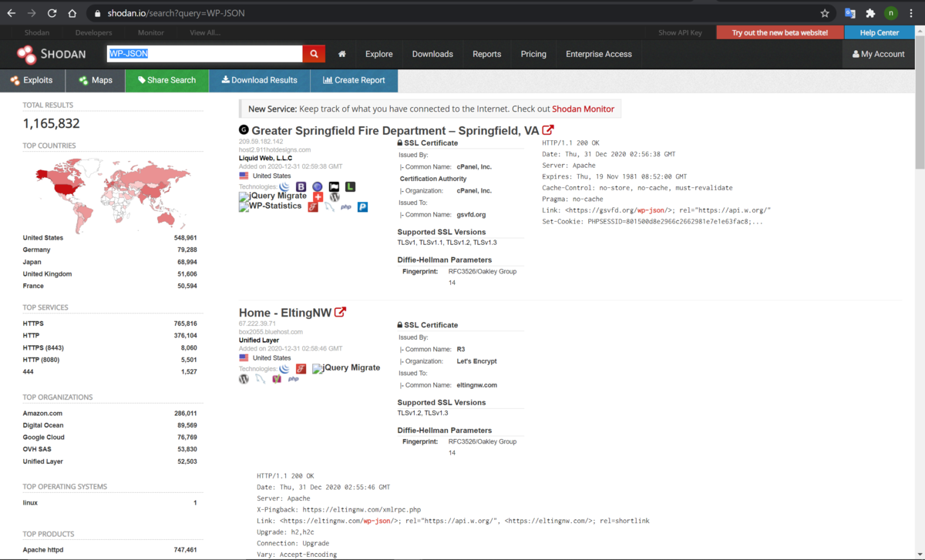
Task: Click green 'L' technology icon in Springfield result
Action: pyautogui.click(x=350, y=186)
